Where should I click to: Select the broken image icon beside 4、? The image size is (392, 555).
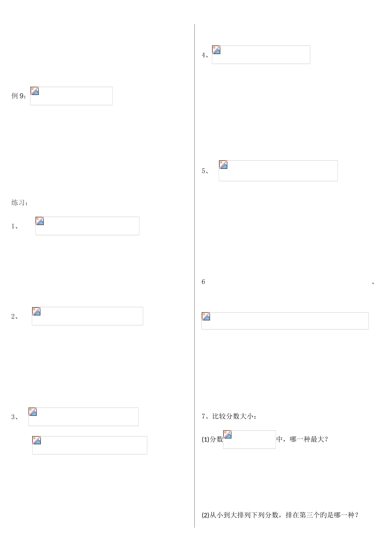coord(217,50)
